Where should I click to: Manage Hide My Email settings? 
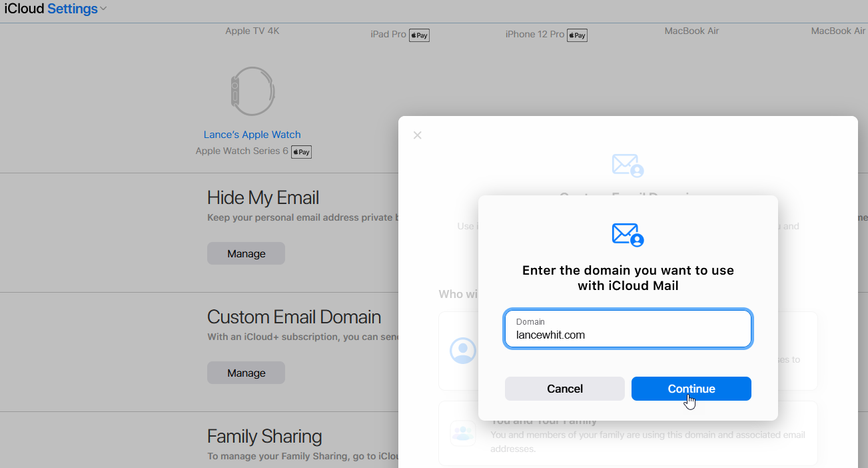(x=246, y=253)
